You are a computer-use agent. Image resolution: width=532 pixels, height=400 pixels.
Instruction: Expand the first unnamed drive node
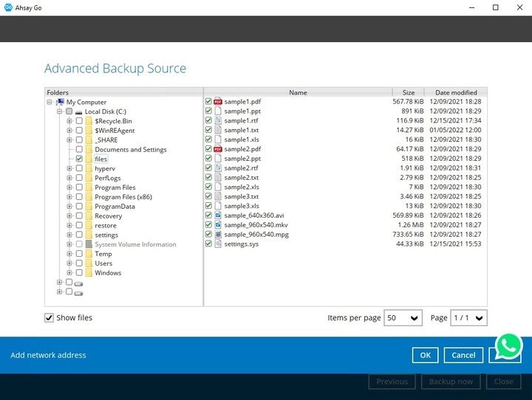(59, 283)
